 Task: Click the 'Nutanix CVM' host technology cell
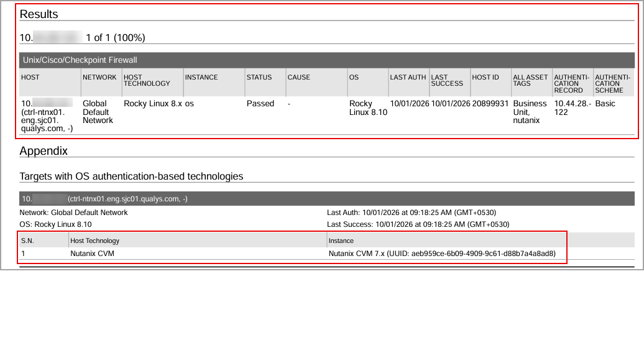click(x=93, y=254)
